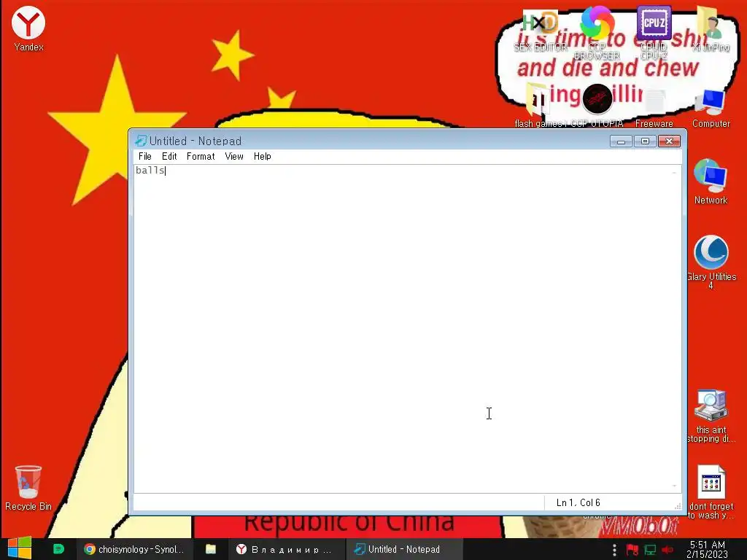The image size is (747, 560).
Task: Click the red flag tray icon
Action: point(632,550)
